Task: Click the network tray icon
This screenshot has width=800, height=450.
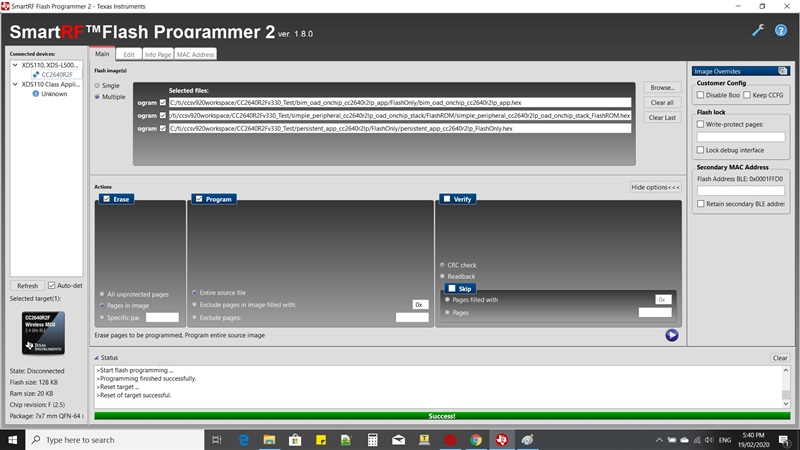Action: pyautogui.click(x=696, y=440)
